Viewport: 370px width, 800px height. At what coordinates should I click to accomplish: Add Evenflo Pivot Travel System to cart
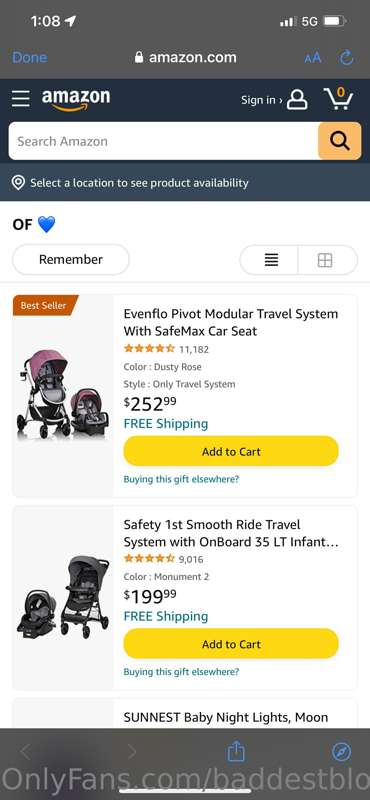pyautogui.click(x=231, y=452)
